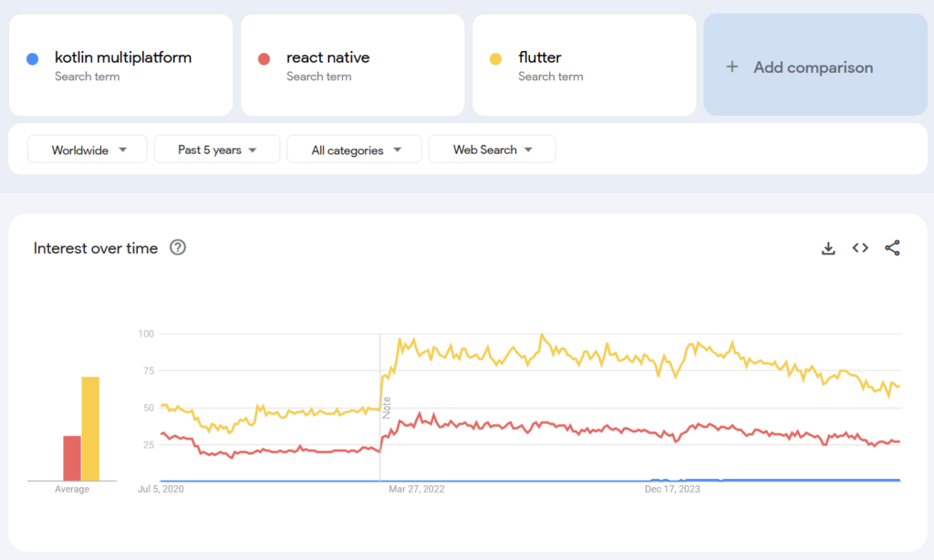The width and height of the screenshot is (934, 560).
Task: Click the 25 value on the y-axis
Action: coord(149,444)
